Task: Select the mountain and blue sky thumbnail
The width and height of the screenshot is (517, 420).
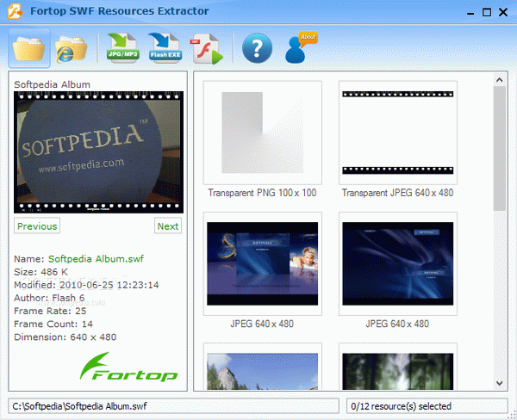Action: [x=263, y=367]
